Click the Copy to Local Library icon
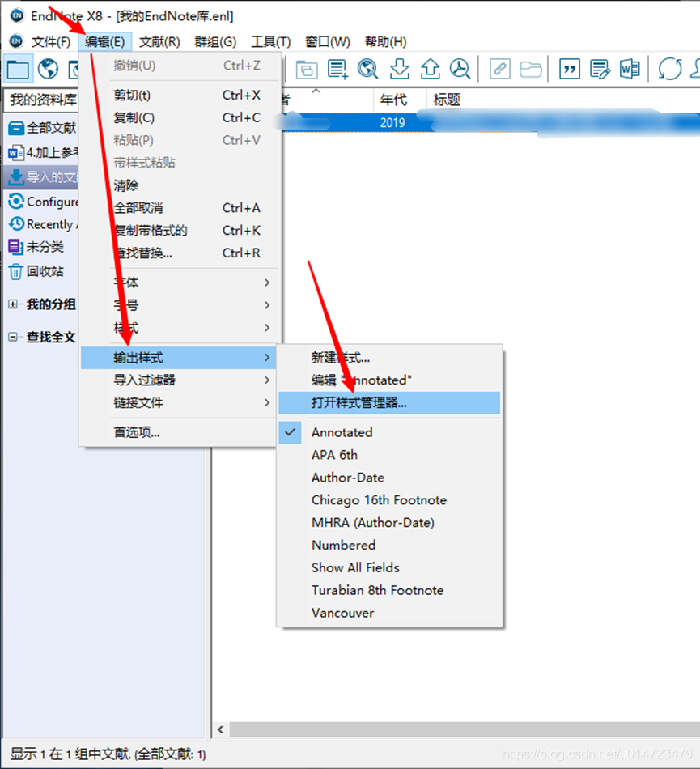Image resolution: width=700 pixels, height=769 pixels. coord(307,70)
